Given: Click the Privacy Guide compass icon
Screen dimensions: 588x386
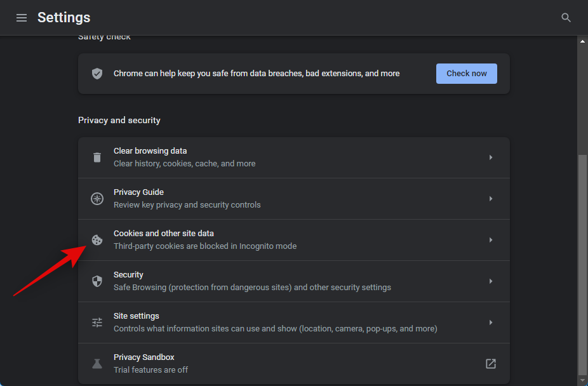Looking at the screenshot, I should click(x=97, y=199).
